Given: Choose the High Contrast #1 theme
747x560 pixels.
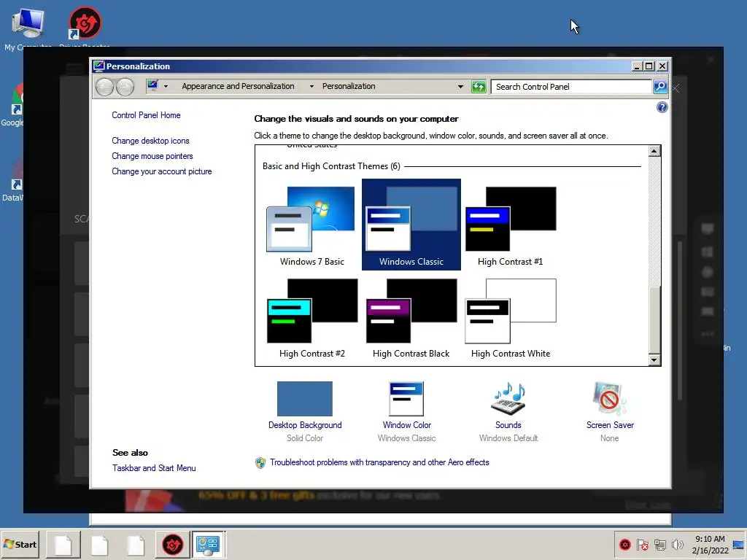Looking at the screenshot, I should 510,225.
